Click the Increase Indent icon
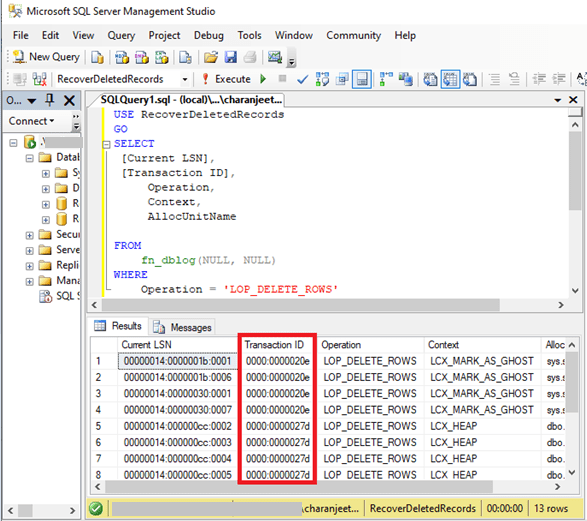The width and height of the screenshot is (587, 521). click(559, 79)
